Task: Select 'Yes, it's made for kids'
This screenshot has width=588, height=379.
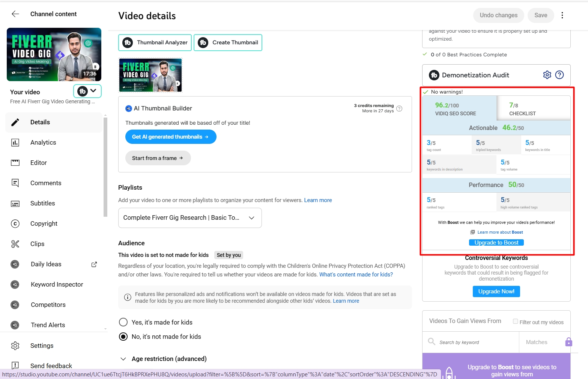Action: tap(123, 322)
